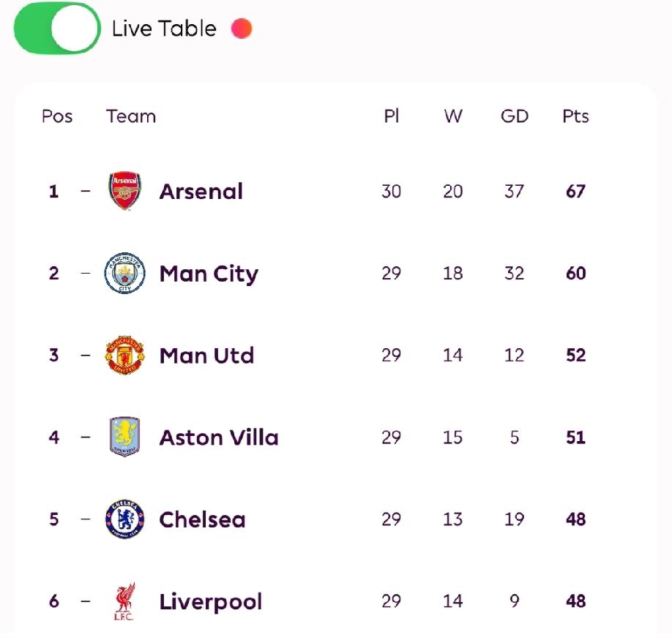
Task: Click the Man Utd club crest
Action: click(x=124, y=356)
